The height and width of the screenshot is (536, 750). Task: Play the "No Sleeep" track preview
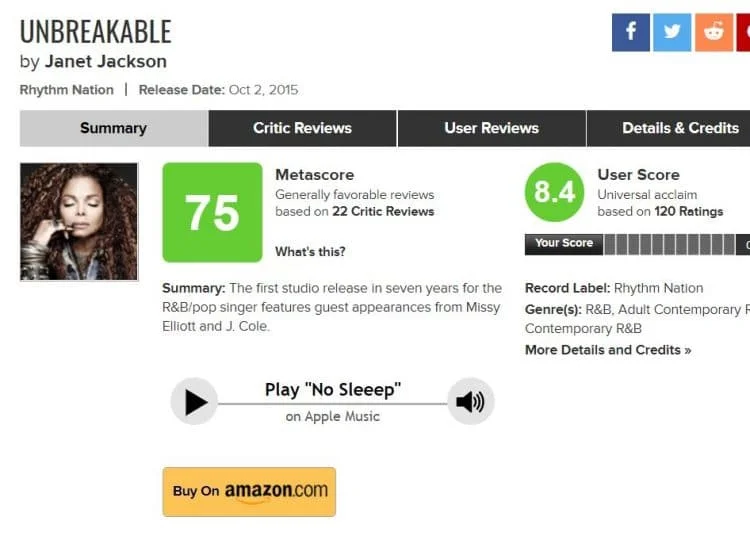(194, 402)
